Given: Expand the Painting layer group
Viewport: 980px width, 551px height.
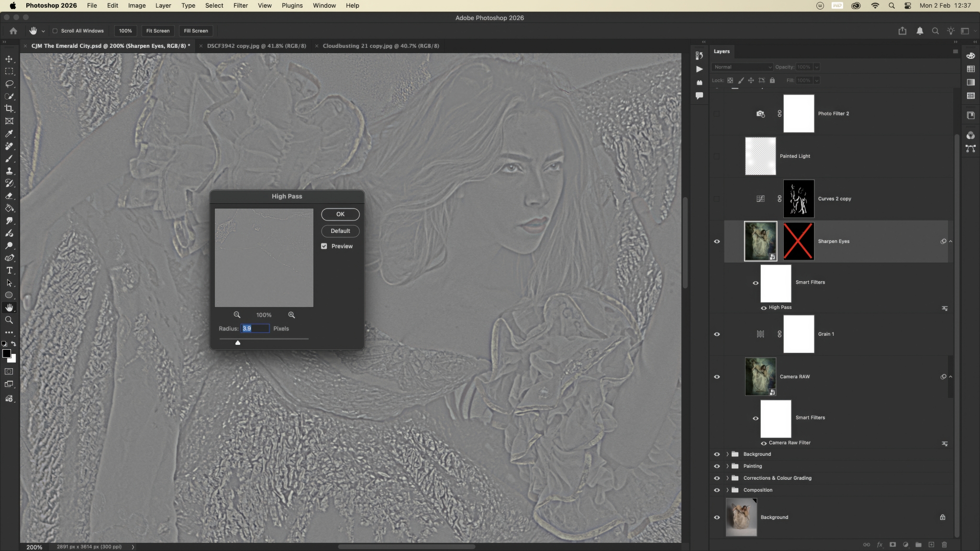Looking at the screenshot, I should 727,466.
